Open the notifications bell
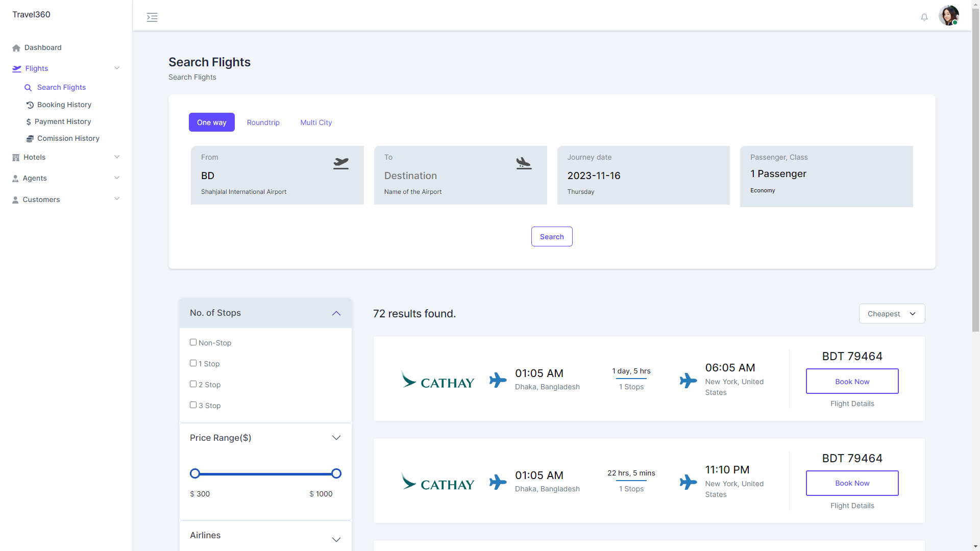This screenshot has width=980, height=551. pyautogui.click(x=924, y=17)
